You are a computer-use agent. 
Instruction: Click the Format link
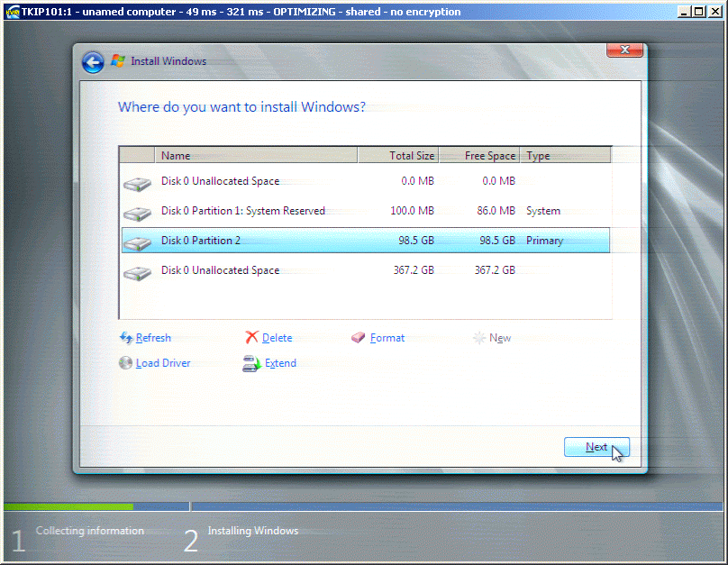[387, 338]
